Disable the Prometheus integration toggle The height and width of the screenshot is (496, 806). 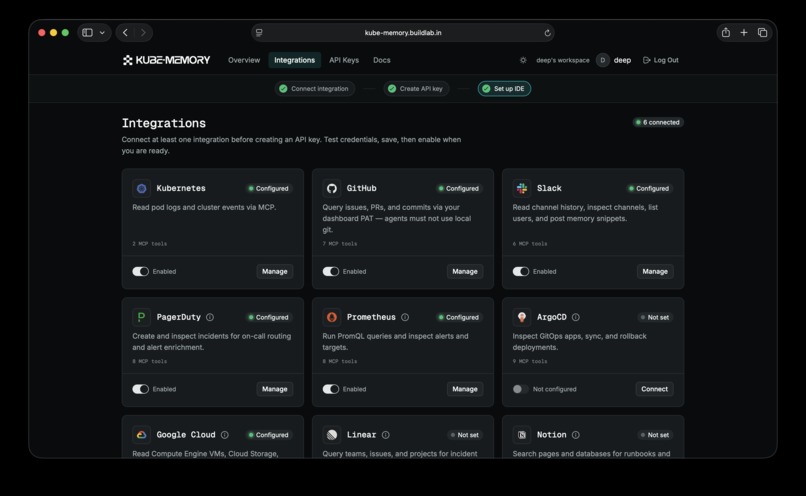[331, 389]
